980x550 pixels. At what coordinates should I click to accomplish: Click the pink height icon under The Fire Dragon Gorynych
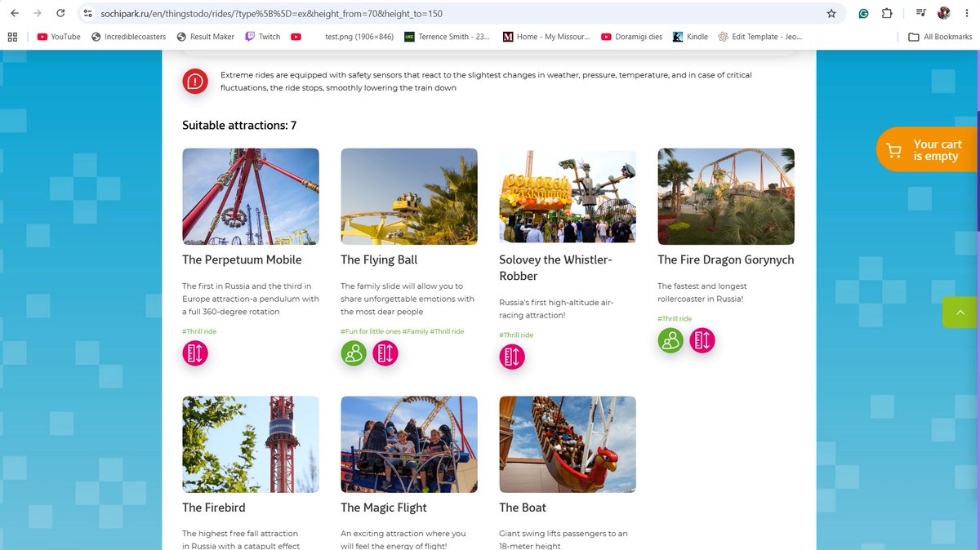(x=702, y=340)
